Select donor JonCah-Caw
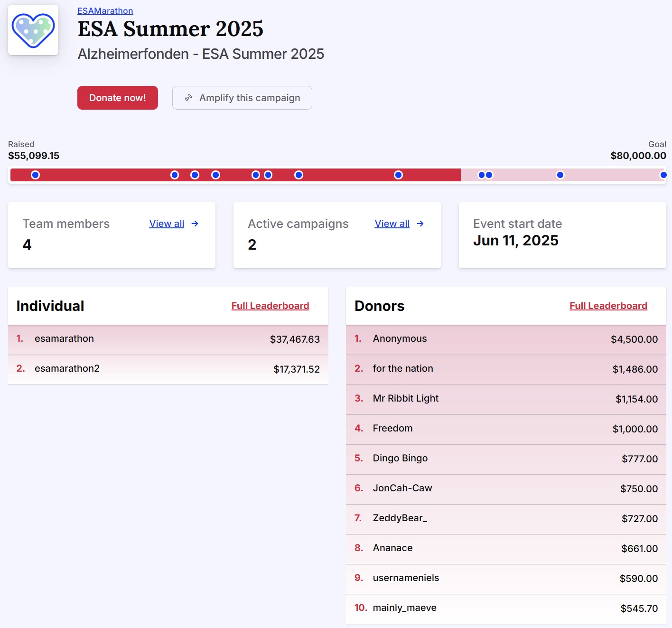 (506, 489)
